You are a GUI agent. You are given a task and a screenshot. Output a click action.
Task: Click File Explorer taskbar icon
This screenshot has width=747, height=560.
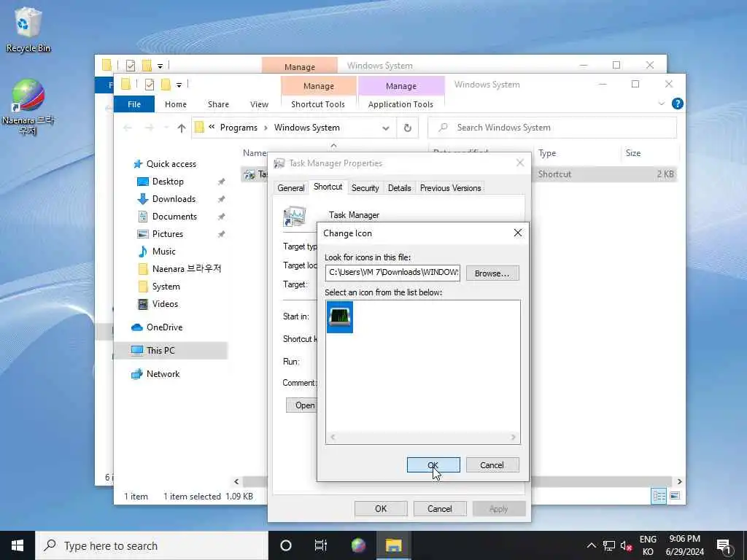click(393, 545)
